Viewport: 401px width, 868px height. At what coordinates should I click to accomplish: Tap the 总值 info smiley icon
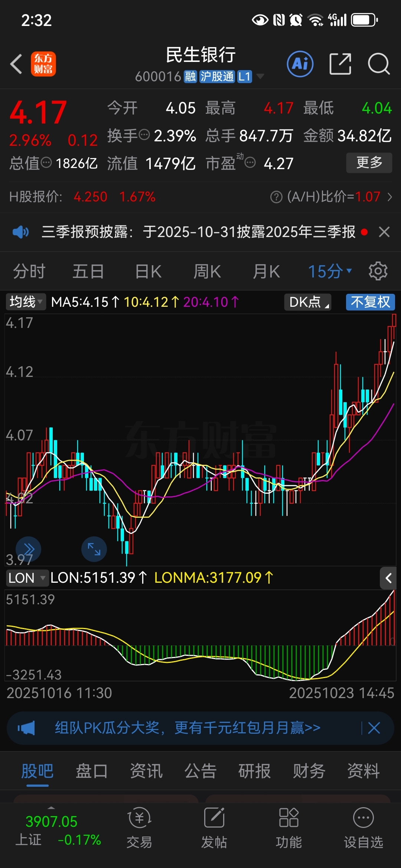pos(46,162)
